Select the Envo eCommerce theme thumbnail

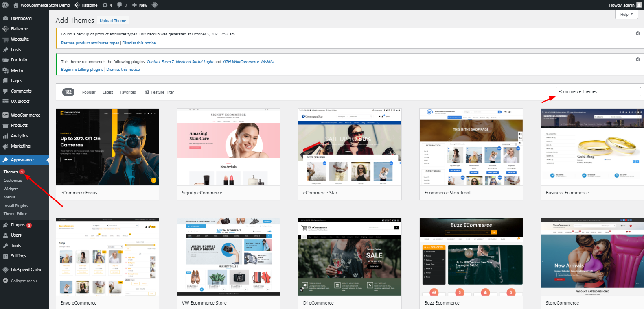coord(107,257)
